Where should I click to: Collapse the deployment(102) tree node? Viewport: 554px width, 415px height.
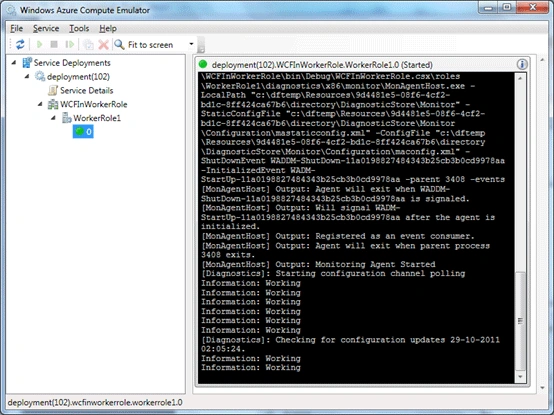[x=27, y=76]
